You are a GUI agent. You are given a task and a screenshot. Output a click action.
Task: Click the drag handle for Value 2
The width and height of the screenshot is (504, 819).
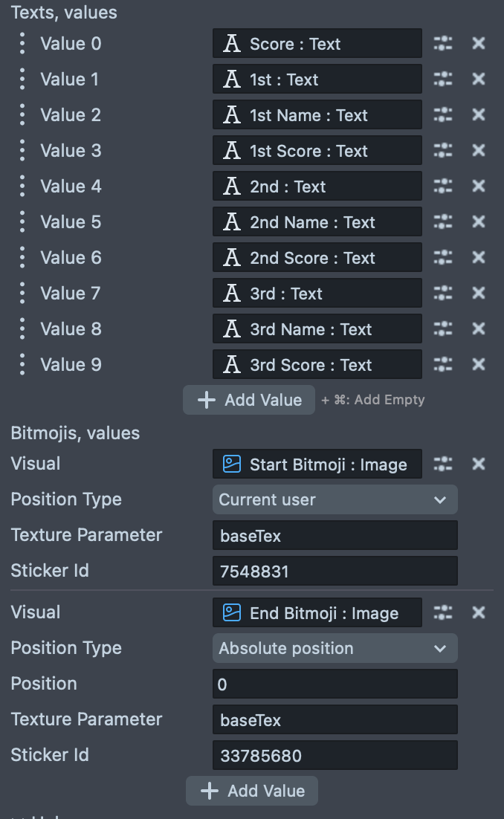click(x=22, y=115)
